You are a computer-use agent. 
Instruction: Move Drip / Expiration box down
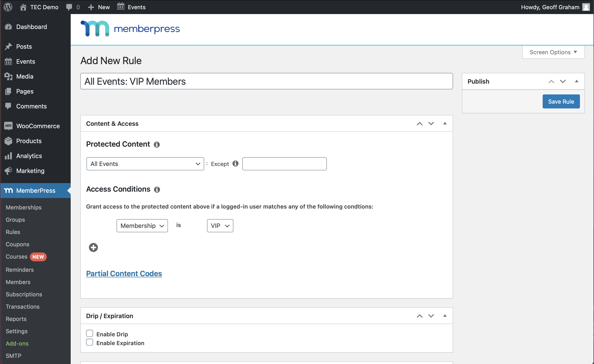tap(431, 316)
